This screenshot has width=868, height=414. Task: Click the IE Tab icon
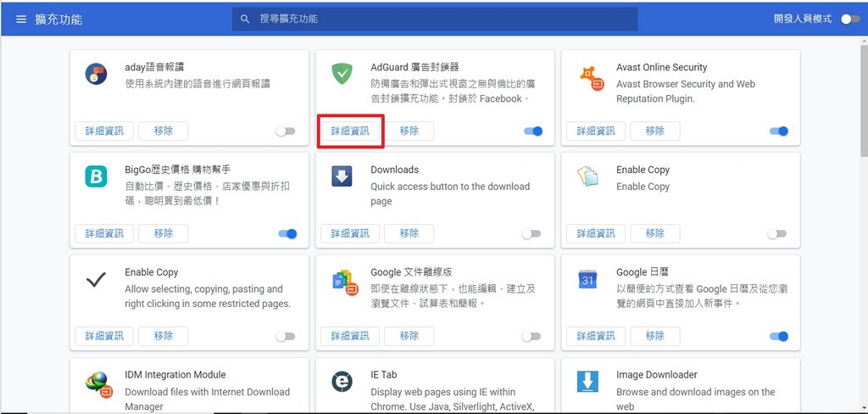pos(342,382)
